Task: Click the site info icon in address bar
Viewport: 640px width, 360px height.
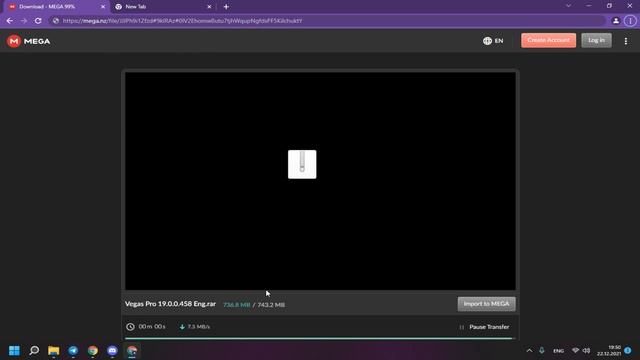Action: 56,20
